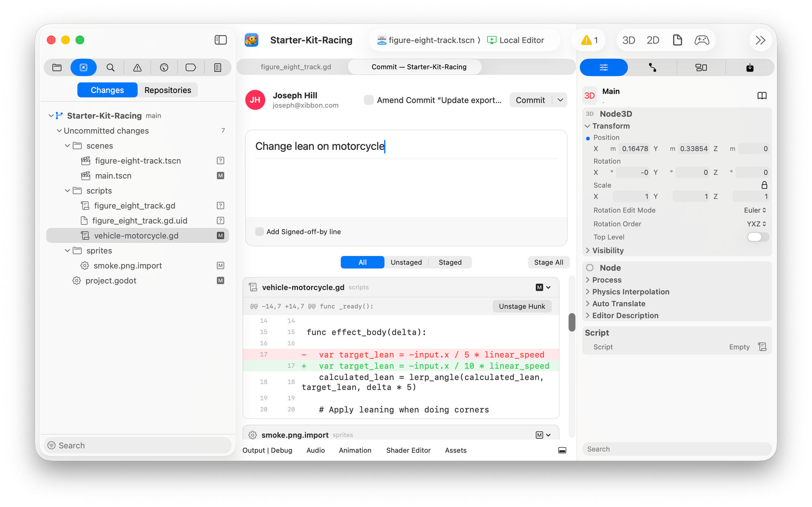This screenshot has width=812, height=507.
Task: Open the search navigator magnifier icon
Action: 110,67
